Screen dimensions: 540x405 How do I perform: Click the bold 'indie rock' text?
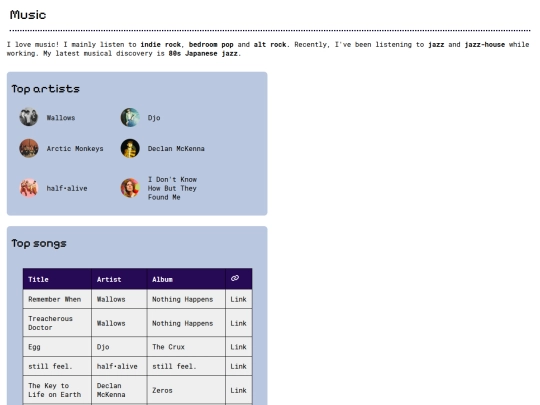160,44
